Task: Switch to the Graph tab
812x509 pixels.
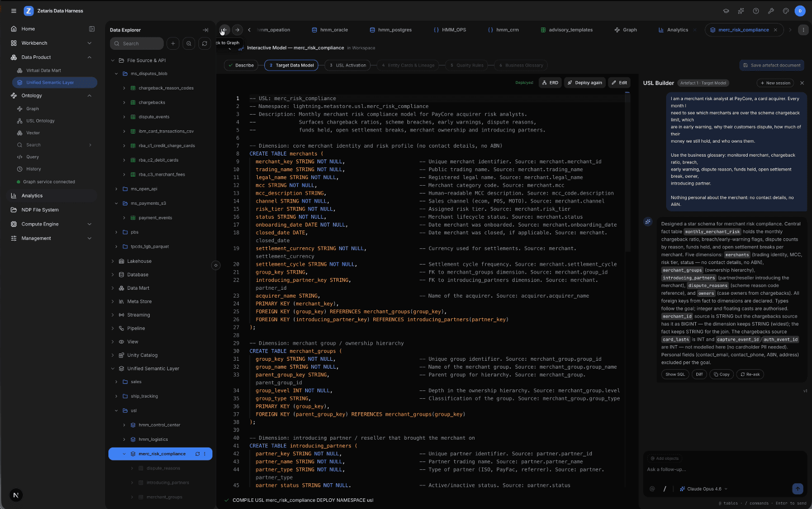Action: [x=626, y=30]
